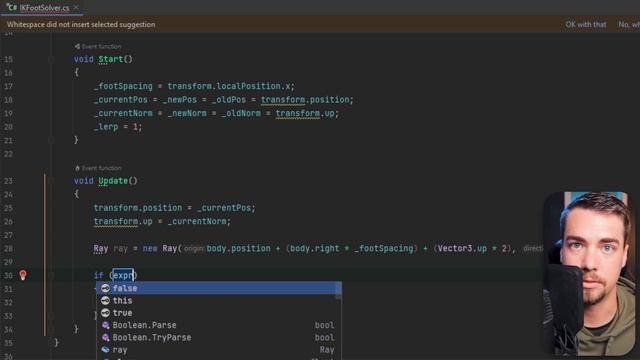Click the completion popup scrollbar
Viewport: 640px width, 360px height.
[338, 291]
